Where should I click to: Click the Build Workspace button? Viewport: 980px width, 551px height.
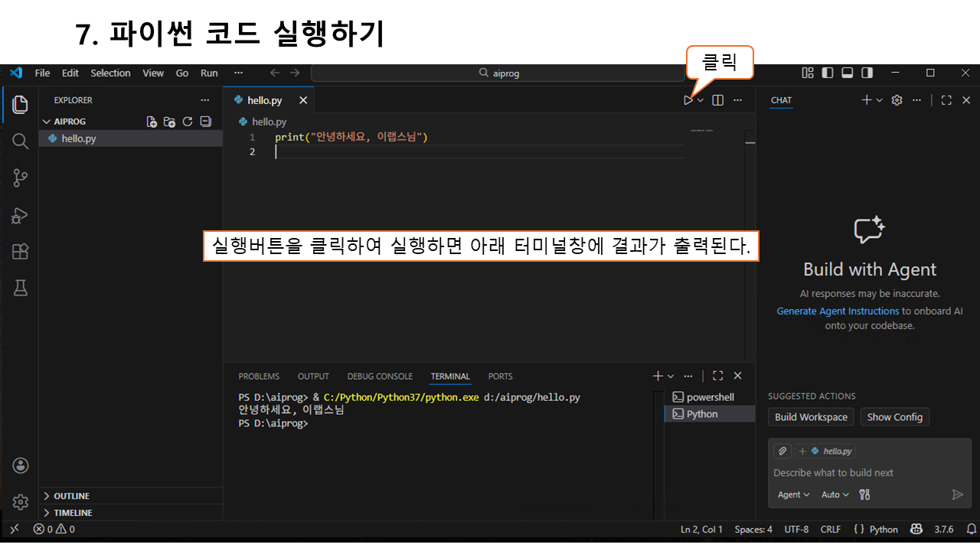(811, 417)
